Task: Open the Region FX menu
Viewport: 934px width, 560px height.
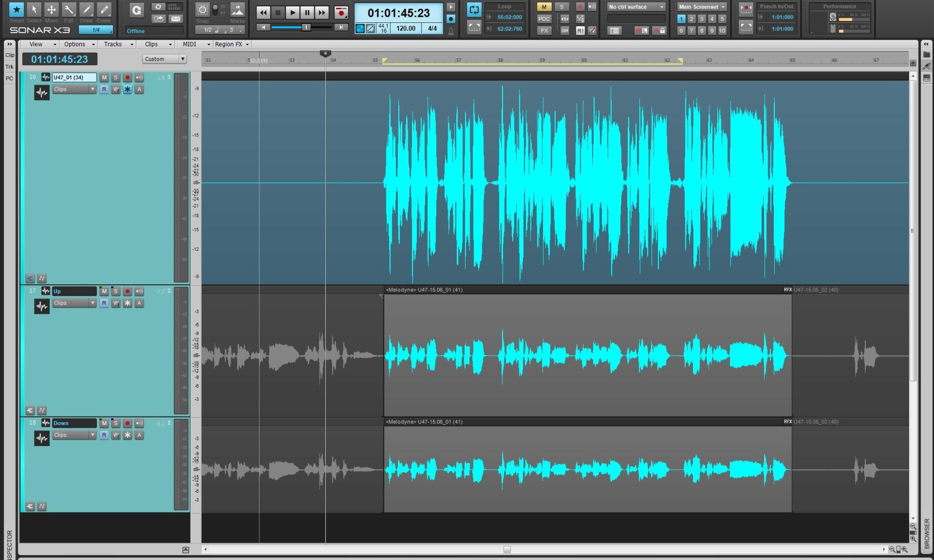Action: (232, 44)
